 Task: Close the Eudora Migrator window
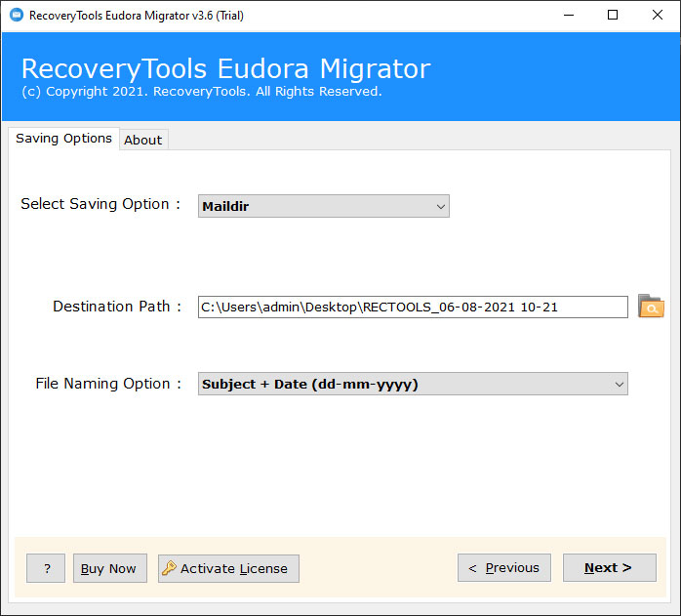point(658,16)
